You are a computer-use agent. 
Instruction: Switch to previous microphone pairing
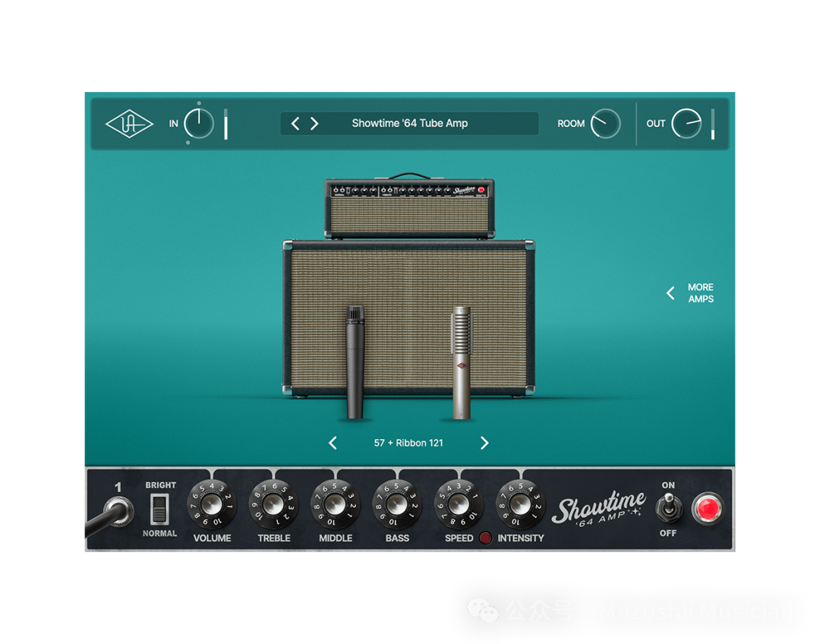(x=333, y=443)
